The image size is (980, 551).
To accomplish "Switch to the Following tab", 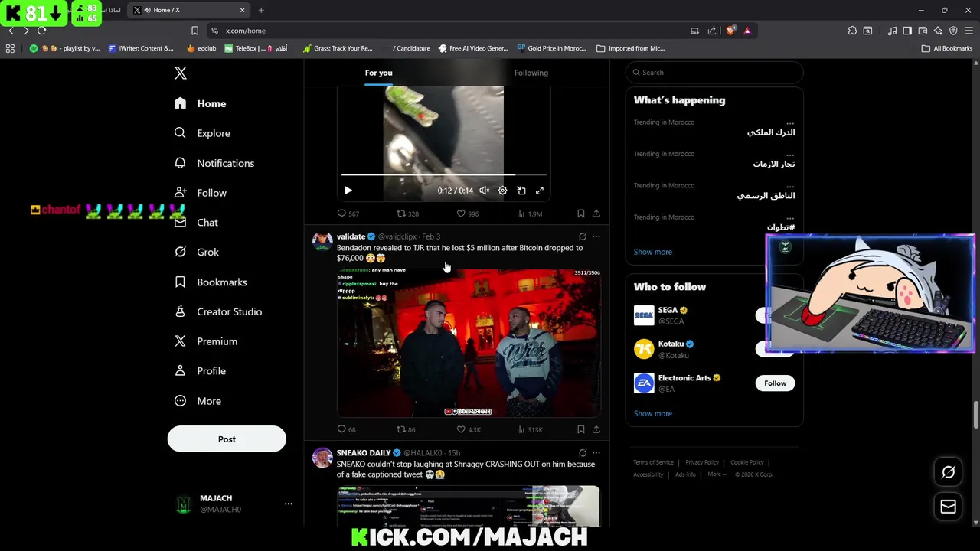I will click(531, 73).
